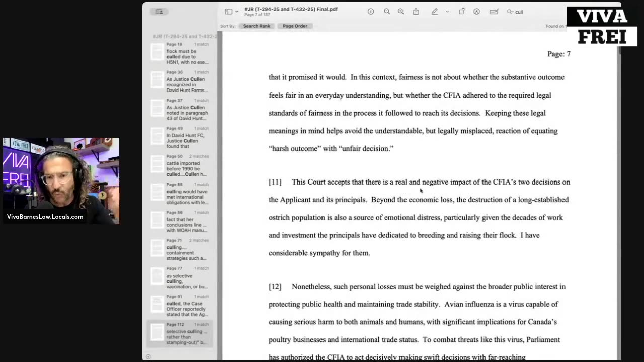The height and width of the screenshot is (362, 644).
Task: Toggle the sidebar view button
Action: [x=228, y=12]
